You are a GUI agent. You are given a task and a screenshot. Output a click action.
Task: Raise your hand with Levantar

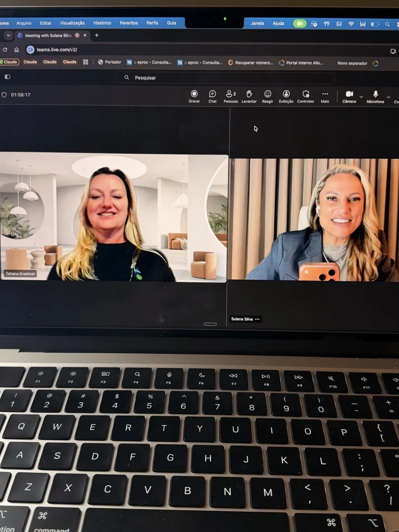249,96
